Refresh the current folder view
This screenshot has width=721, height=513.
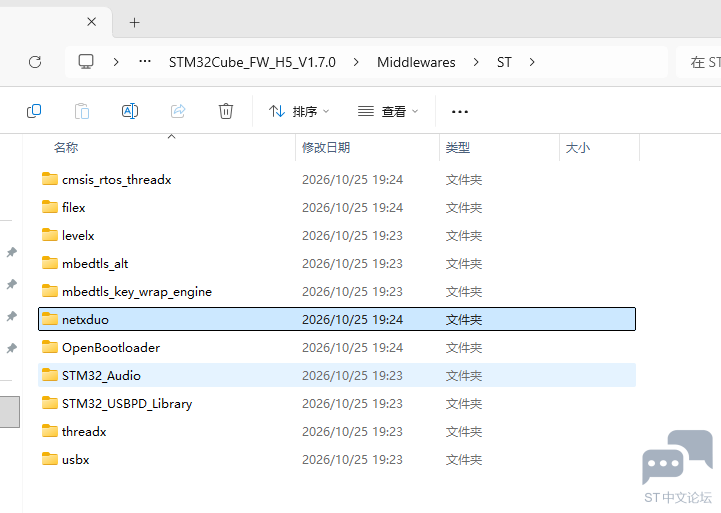click(x=35, y=62)
